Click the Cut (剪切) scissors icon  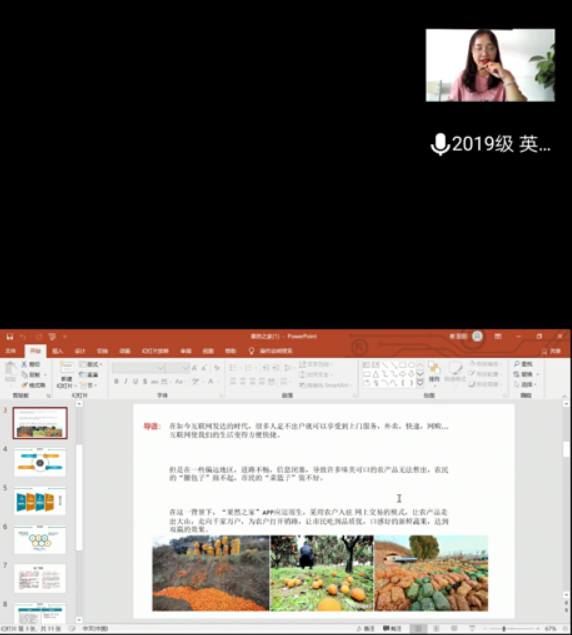click(x=24, y=364)
